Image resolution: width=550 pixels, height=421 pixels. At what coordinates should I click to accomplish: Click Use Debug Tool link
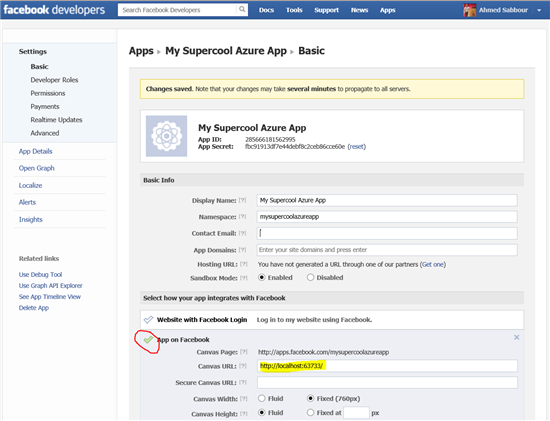tap(40, 275)
